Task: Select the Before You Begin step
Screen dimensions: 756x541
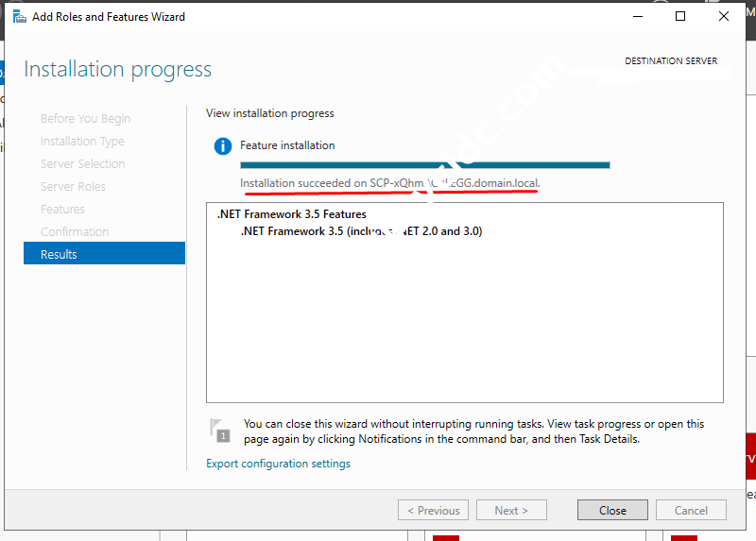Action: (85, 119)
